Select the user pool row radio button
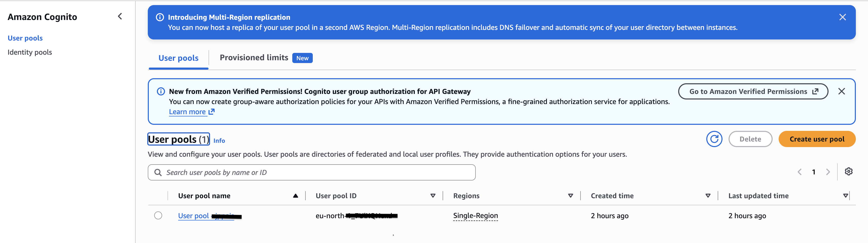The width and height of the screenshot is (868, 243). coord(158,215)
